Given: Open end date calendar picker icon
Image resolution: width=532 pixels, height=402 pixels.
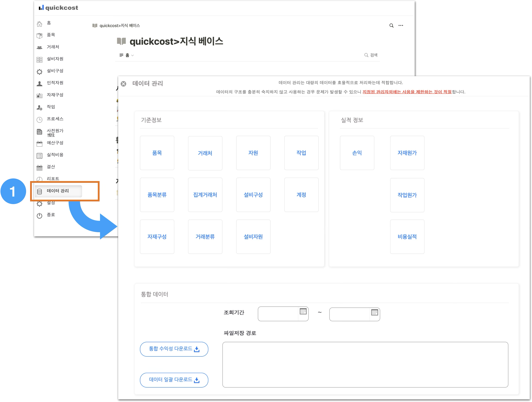Looking at the screenshot, I should pos(374,313).
